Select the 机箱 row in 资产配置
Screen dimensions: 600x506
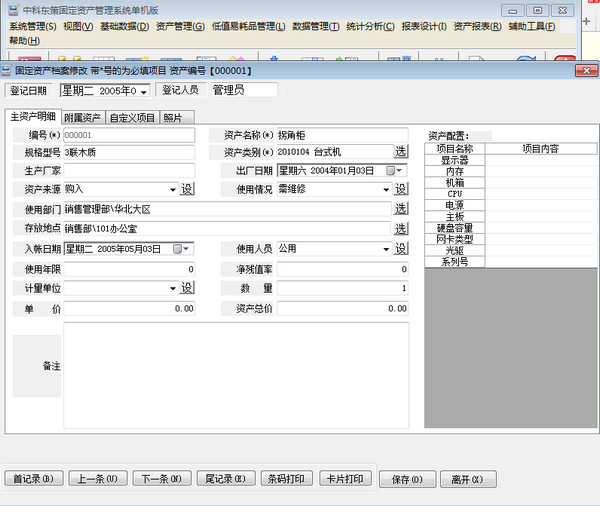click(x=510, y=183)
